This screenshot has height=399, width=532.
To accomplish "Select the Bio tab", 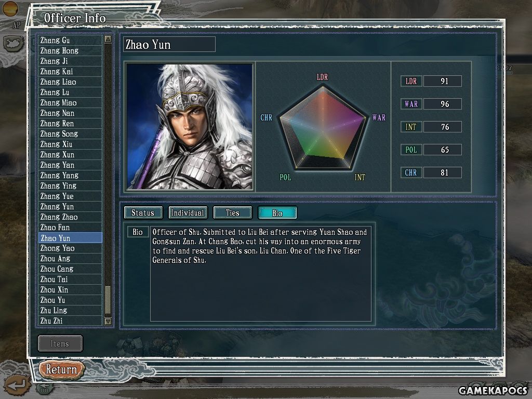I will click(x=277, y=212).
